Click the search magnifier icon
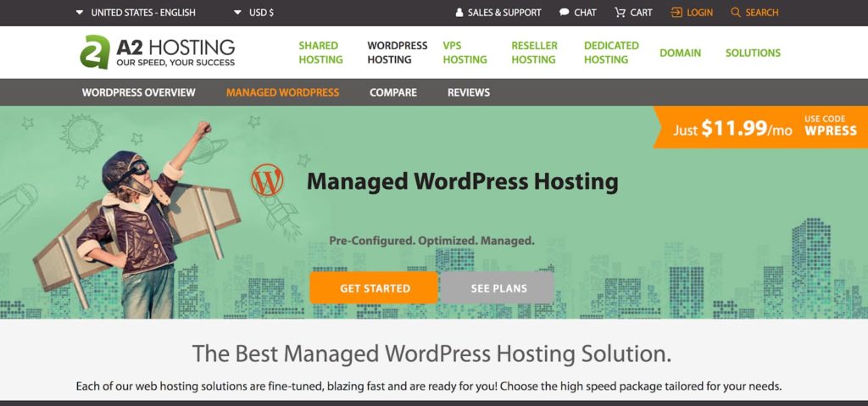This screenshot has height=406, width=868. point(736,12)
